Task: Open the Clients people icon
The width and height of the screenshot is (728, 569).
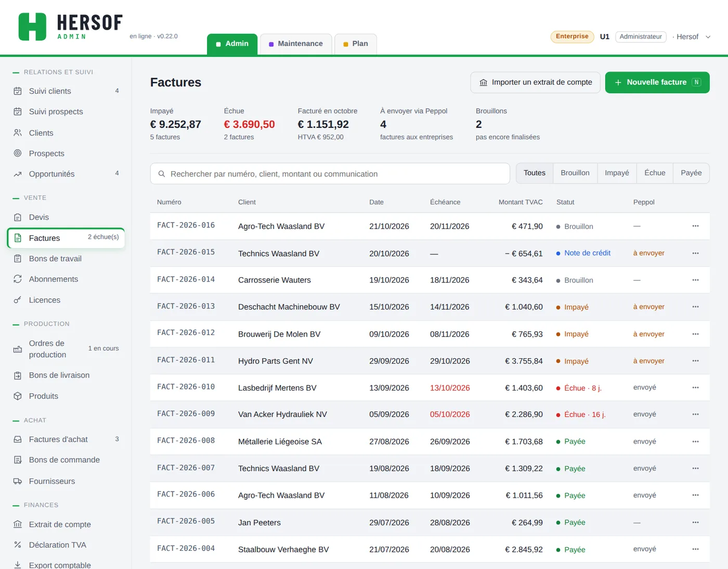Action: [x=18, y=133]
